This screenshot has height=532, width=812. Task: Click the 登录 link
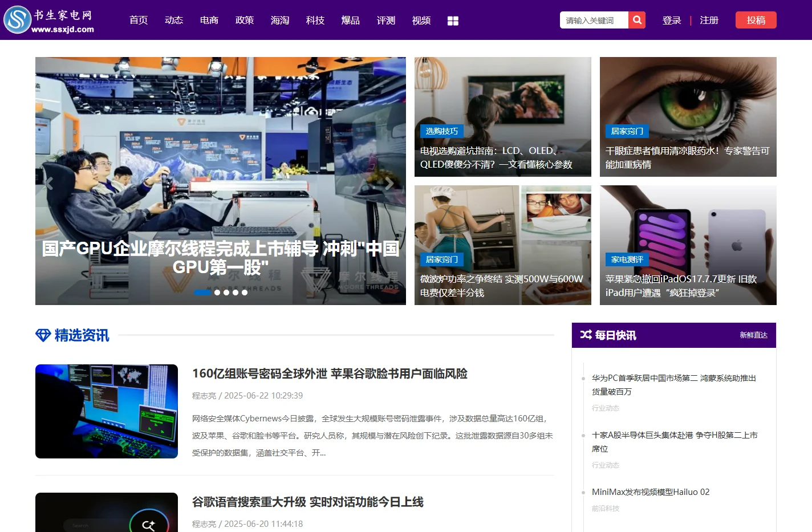click(672, 20)
